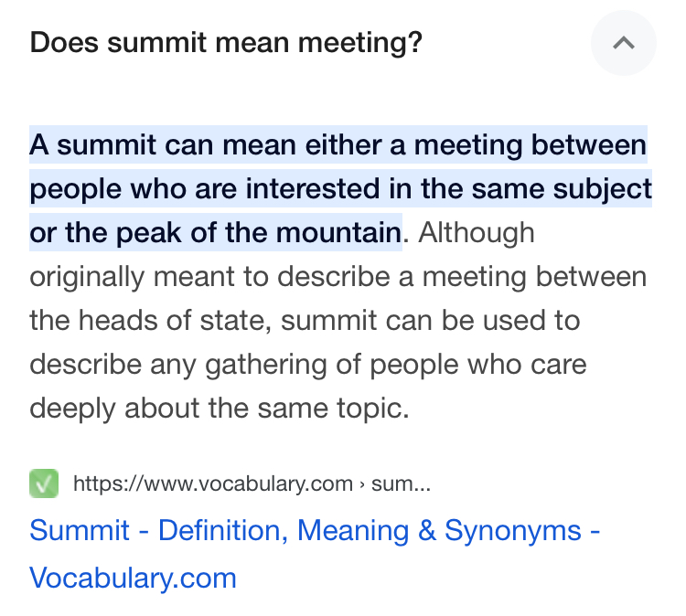The height and width of the screenshot is (616, 686).
Task: Open 'Summit - Definition, Meaning & Synonyms' link
Action: [314, 530]
